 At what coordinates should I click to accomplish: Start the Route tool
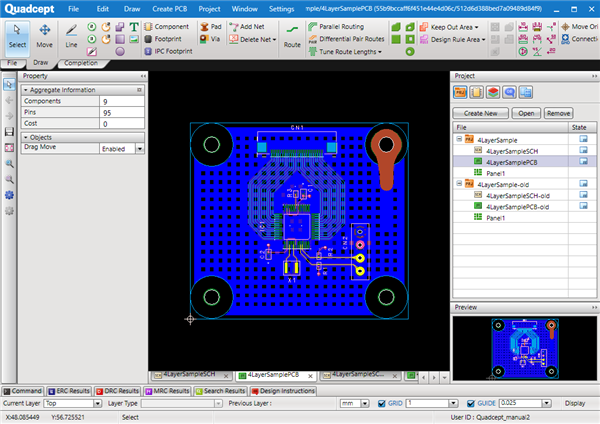tap(292, 37)
